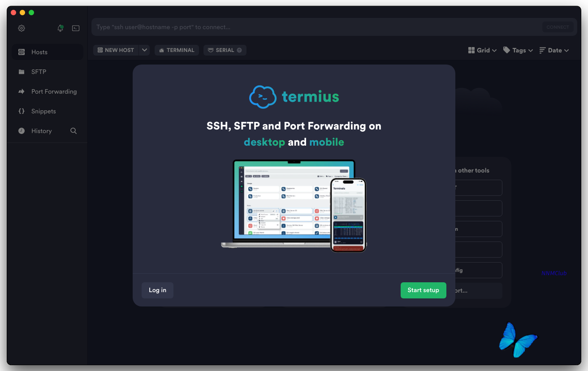Open a new TERMINAL from the toolbar

[x=177, y=50]
